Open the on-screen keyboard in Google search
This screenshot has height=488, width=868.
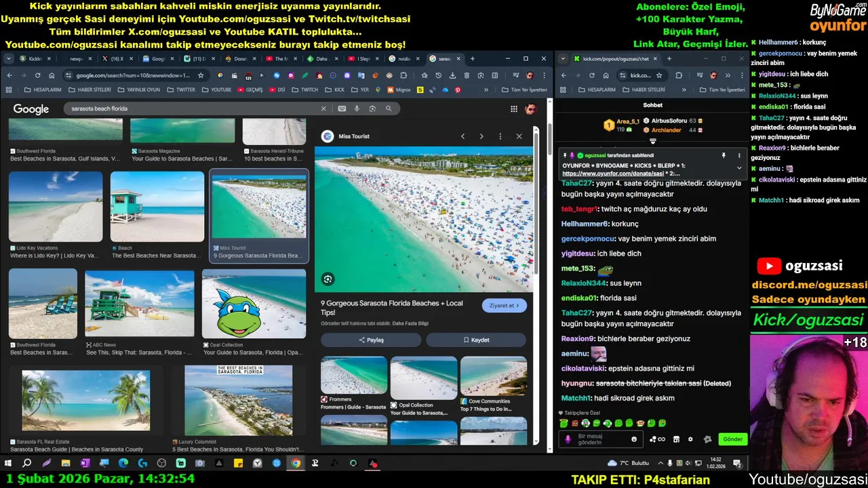pos(342,108)
